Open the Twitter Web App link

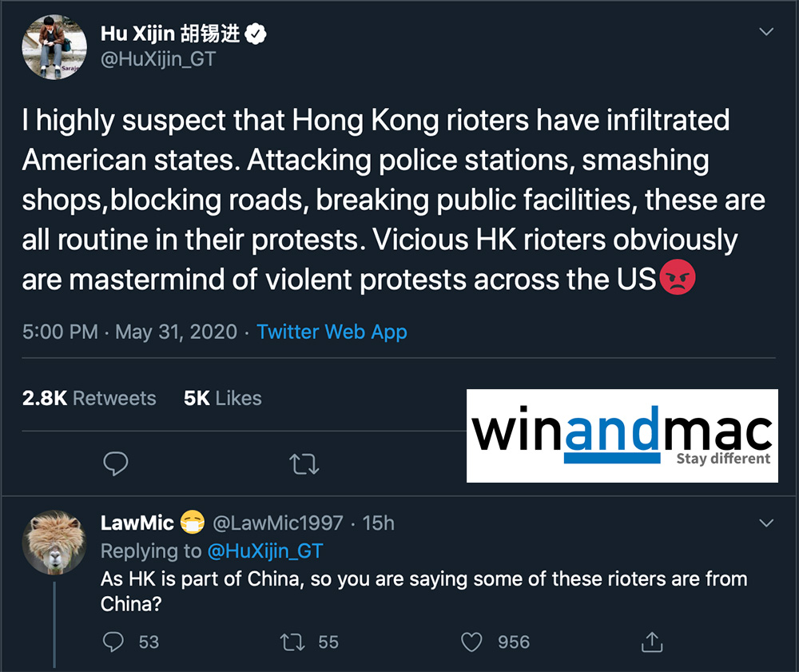pyautogui.click(x=332, y=332)
